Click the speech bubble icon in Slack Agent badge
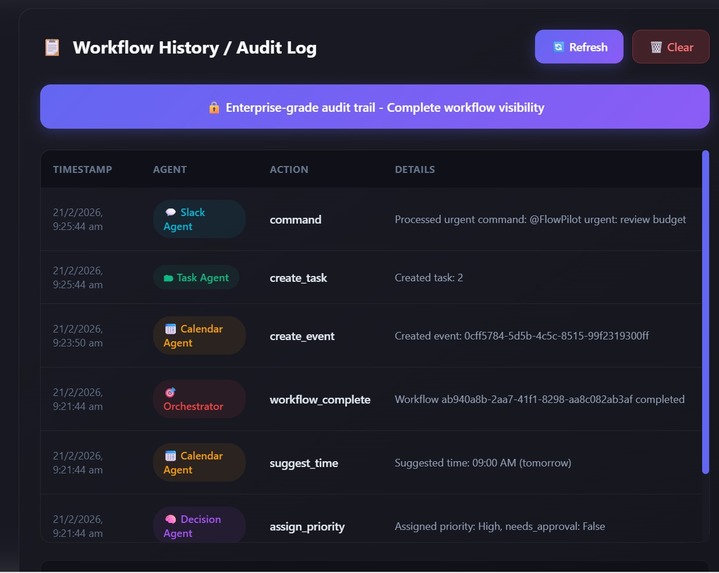The image size is (719, 573). point(171,212)
